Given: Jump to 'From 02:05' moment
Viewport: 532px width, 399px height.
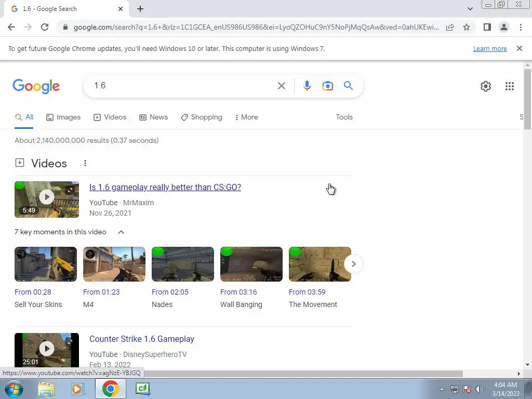Looking at the screenshot, I should (170, 292).
